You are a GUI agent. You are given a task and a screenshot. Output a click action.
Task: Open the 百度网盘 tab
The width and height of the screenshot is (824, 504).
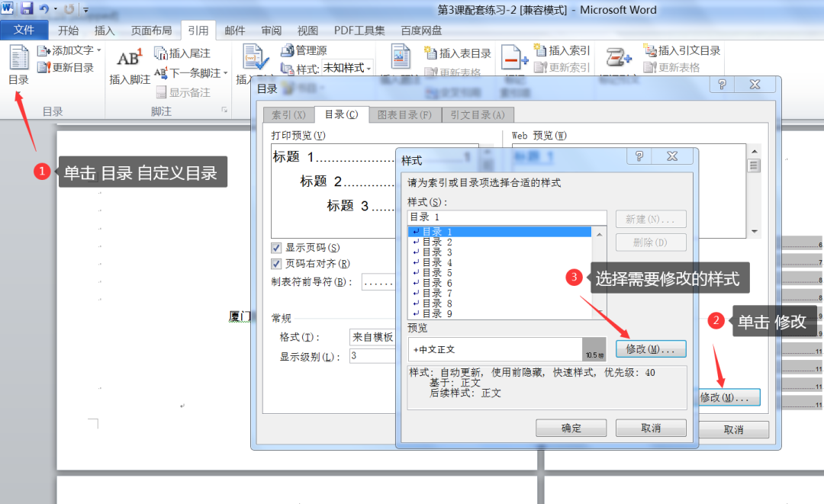[x=421, y=30]
